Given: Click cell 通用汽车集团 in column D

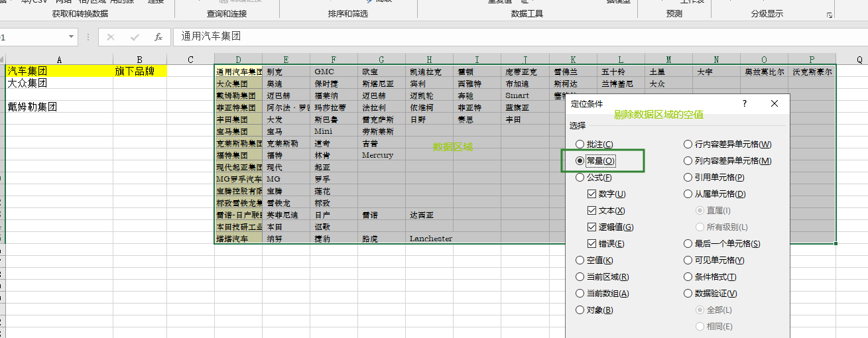Looking at the screenshot, I should pyautogui.click(x=239, y=72).
